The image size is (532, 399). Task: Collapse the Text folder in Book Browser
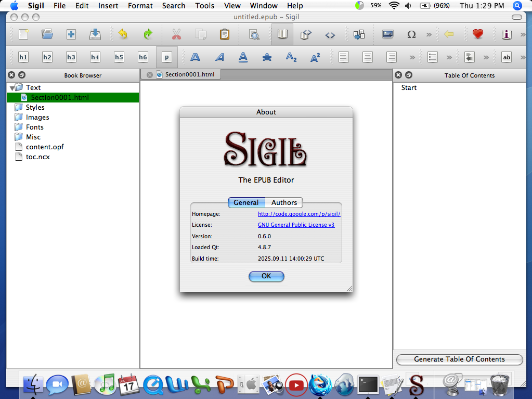pos(12,88)
